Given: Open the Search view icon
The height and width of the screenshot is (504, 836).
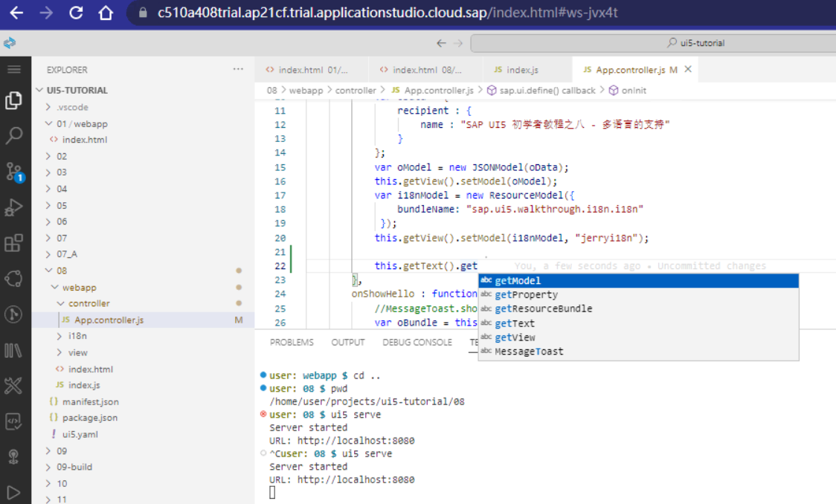Looking at the screenshot, I should click(14, 136).
